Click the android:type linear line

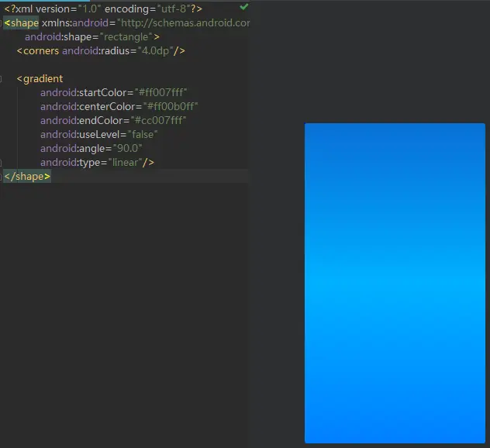pyautogui.click(x=97, y=163)
